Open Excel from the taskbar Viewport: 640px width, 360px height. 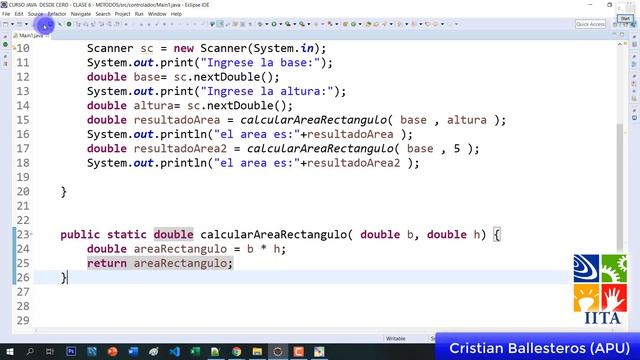click(x=195, y=351)
